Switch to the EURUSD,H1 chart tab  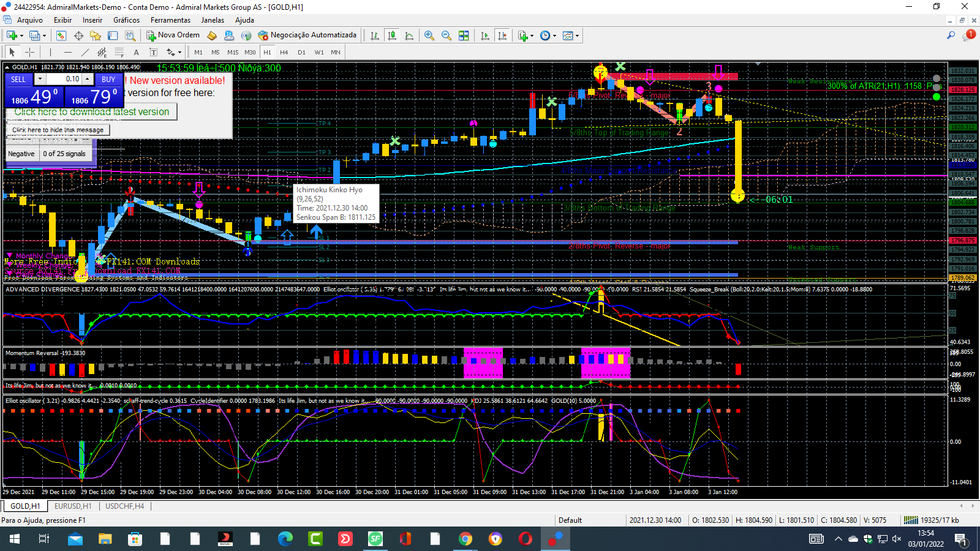[73, 506]
